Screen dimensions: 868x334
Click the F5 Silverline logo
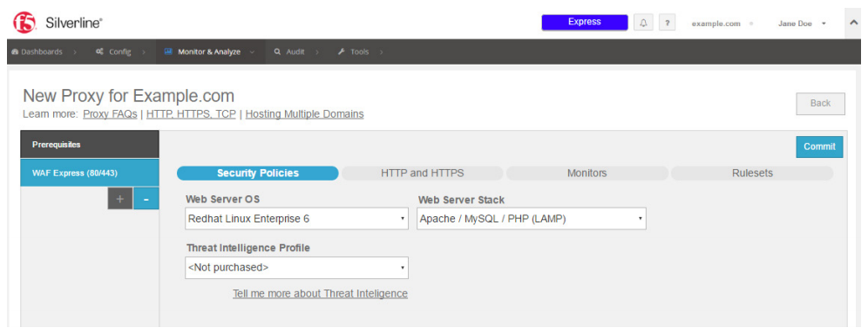point(58,23)
